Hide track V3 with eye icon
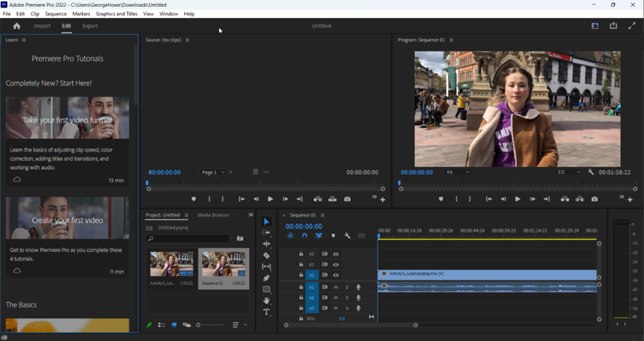644x341 pixels. [x=336, y=255]
